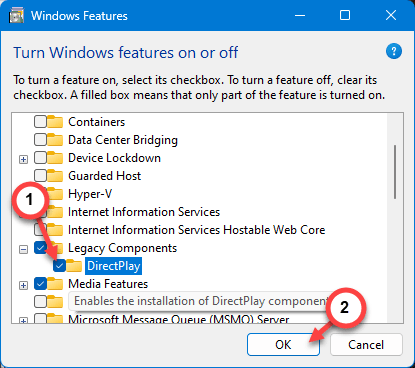Click the Device Lockdown folder icon
Image resolution: width=415 pixels, height=368 pixels.
click(x=55, y=158)
